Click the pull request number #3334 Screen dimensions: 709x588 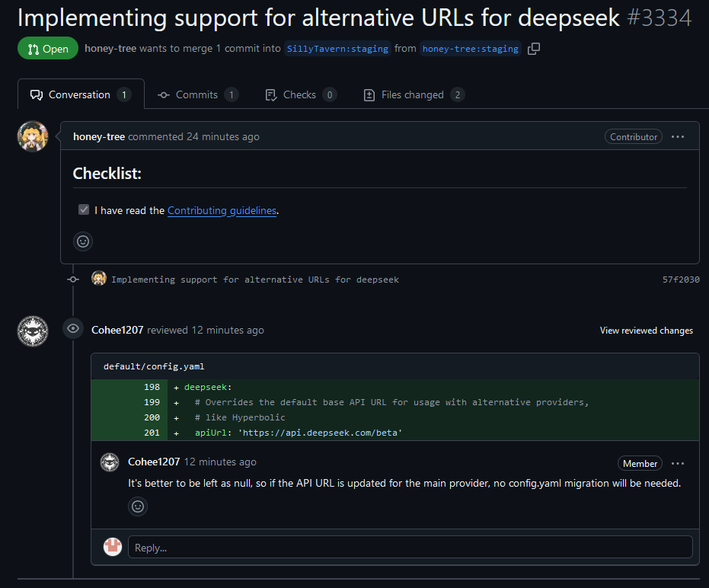click(659, 18)
